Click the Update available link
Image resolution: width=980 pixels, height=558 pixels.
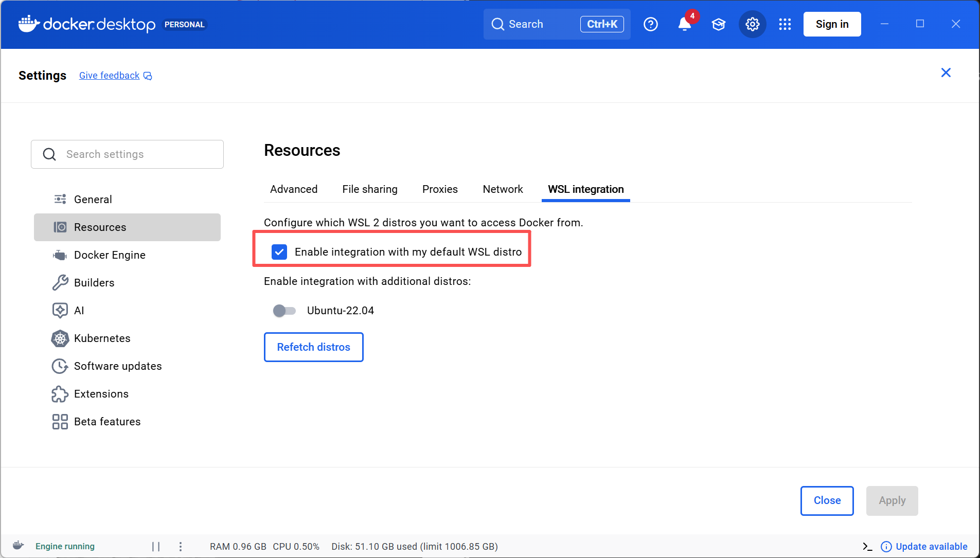tap(932, 546)
